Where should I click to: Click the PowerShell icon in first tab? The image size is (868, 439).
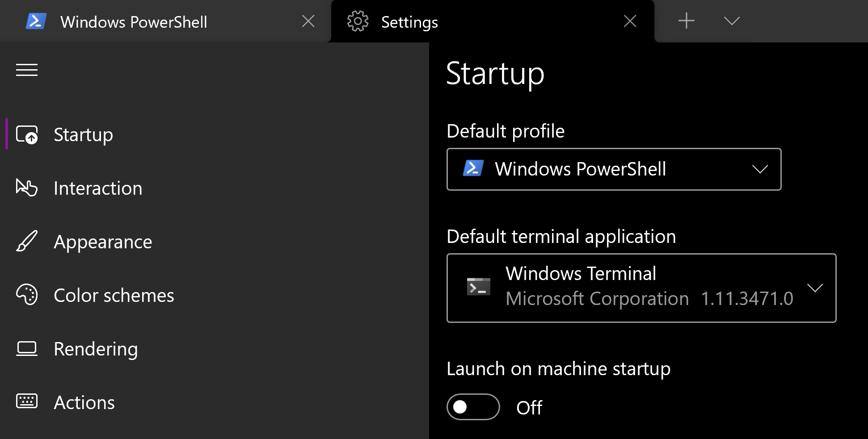coord(36,21)
